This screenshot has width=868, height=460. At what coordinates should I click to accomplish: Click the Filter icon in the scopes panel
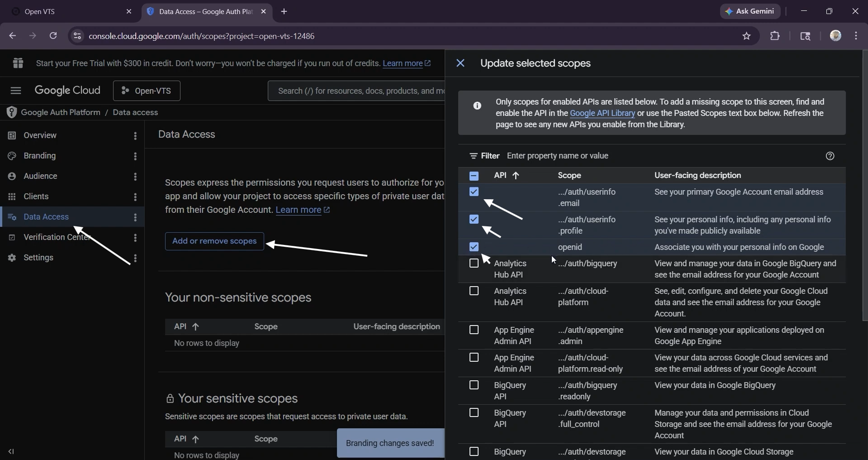point(474,156)
